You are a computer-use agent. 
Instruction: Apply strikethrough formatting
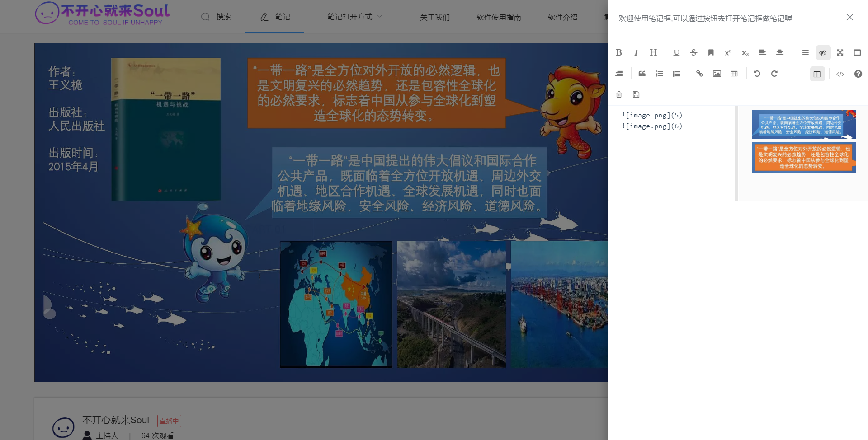pos(693,53)
